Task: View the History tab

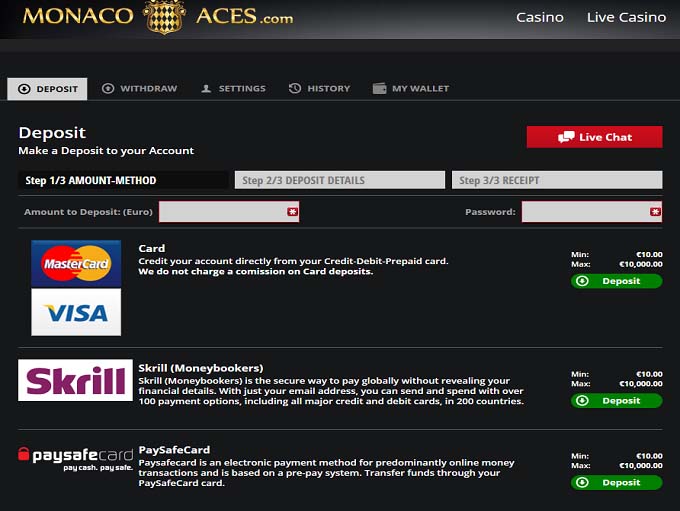Action: (319, 89)
